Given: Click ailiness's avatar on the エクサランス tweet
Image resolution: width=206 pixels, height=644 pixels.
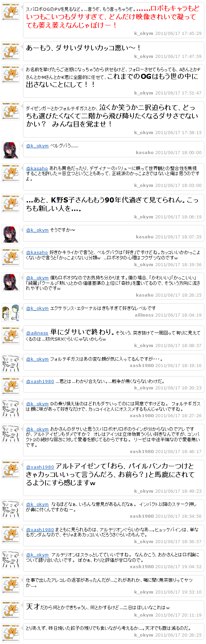Looking at the screenshot, I should 11,313.
